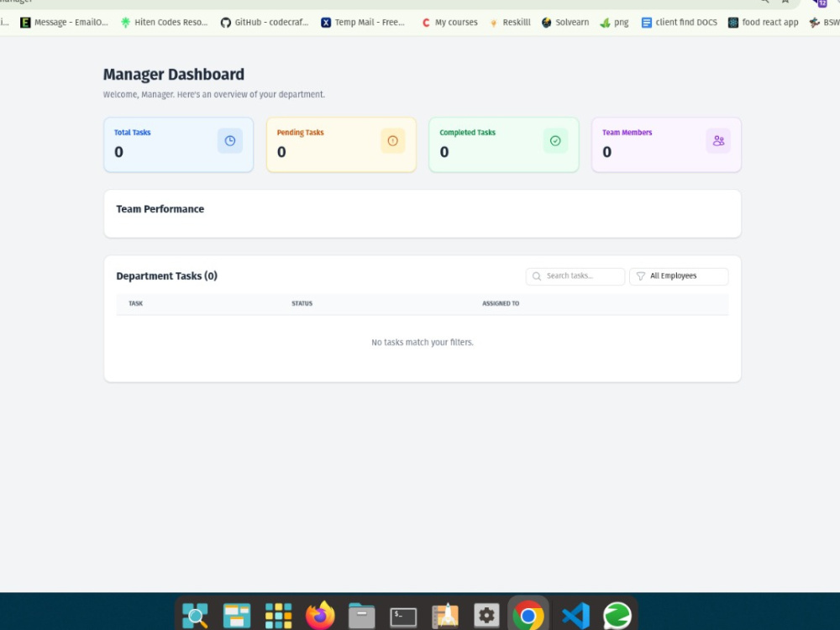
Task: Open the GitHub - codecraf bookmark
Action: (x=265, y=23)
